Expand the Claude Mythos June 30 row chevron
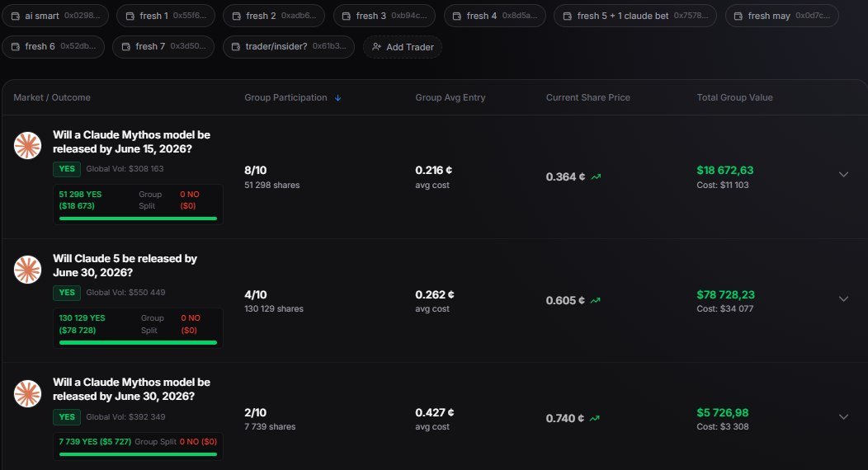The height and width of the screenshot is (470, 868). tap(843, 417)
